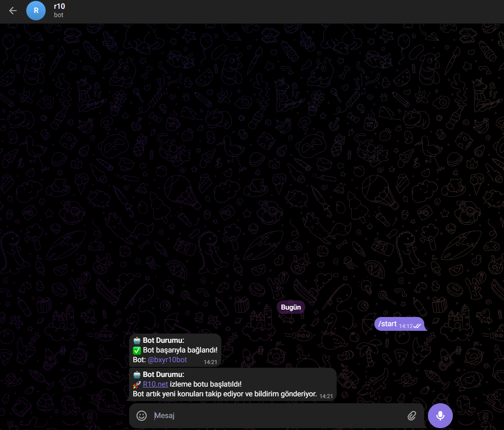
Task: Select the /start sent message bubble
Action: click(399, 324)
